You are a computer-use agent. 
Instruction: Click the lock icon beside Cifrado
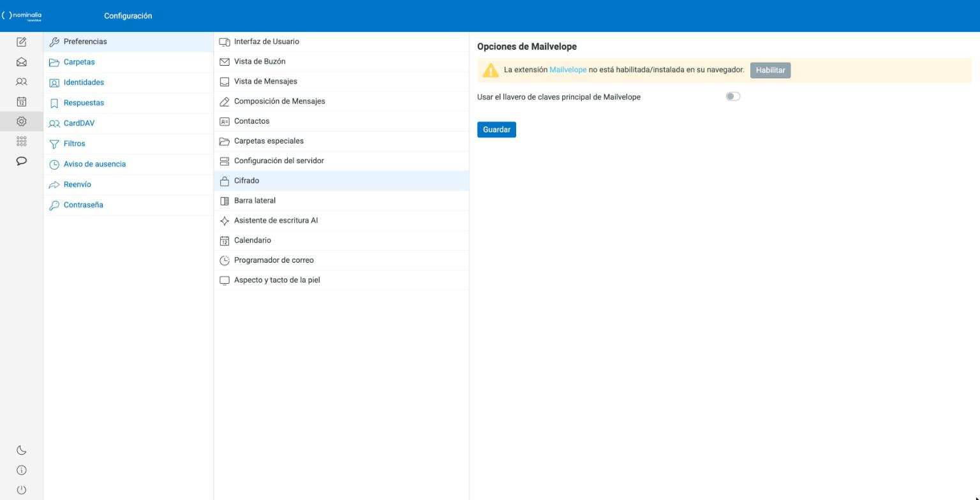point(225,181)
